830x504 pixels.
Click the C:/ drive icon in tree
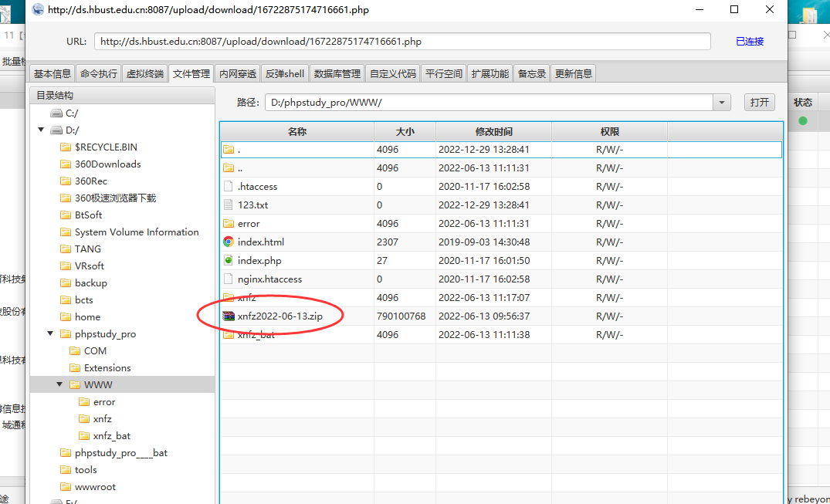pyautogui.click(x=56, y=113)
